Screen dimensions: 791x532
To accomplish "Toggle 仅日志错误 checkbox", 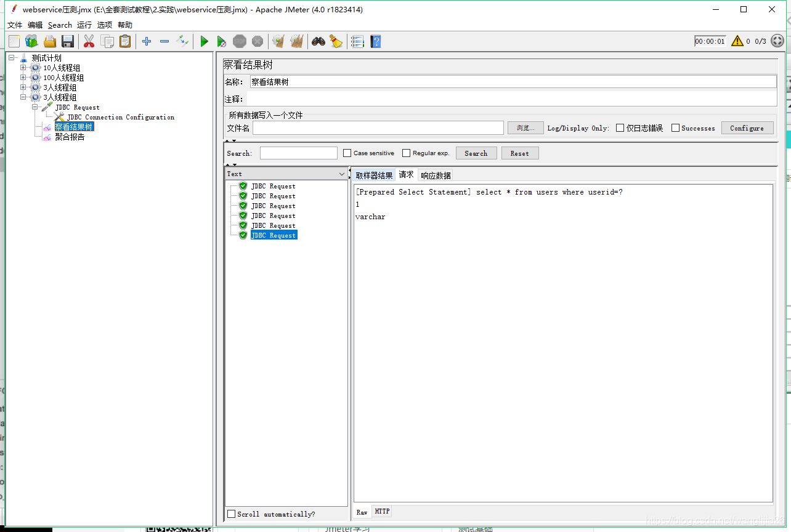I will click(x=620, y=128).
